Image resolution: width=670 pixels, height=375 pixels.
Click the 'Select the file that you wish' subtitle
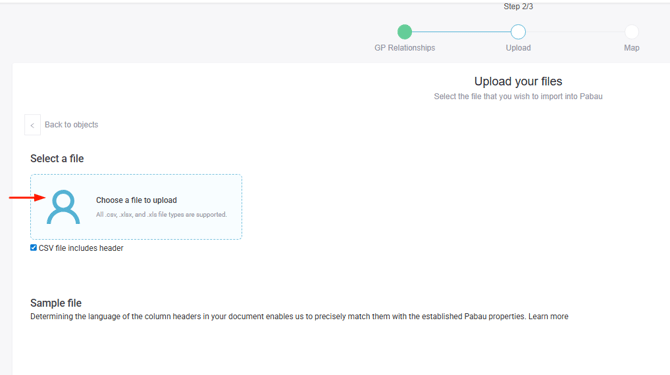[x=518, y=97]
